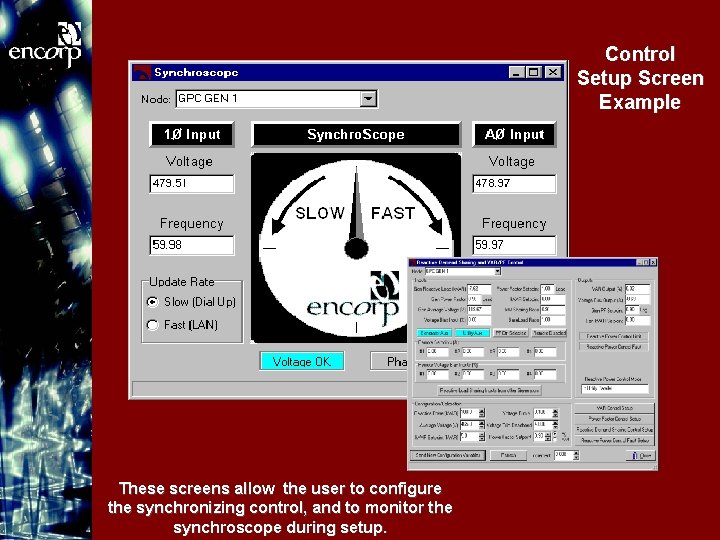
Task: Open Node dropdown in VAR/PF Control window
Action: [497, 271]
